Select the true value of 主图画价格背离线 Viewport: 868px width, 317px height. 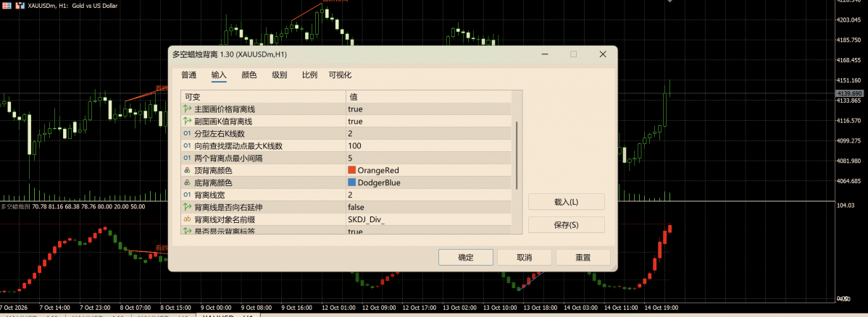[x=356, y=109]
